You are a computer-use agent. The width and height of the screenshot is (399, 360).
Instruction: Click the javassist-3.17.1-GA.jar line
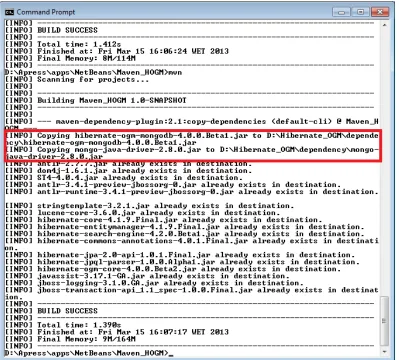tap(147, 276)
